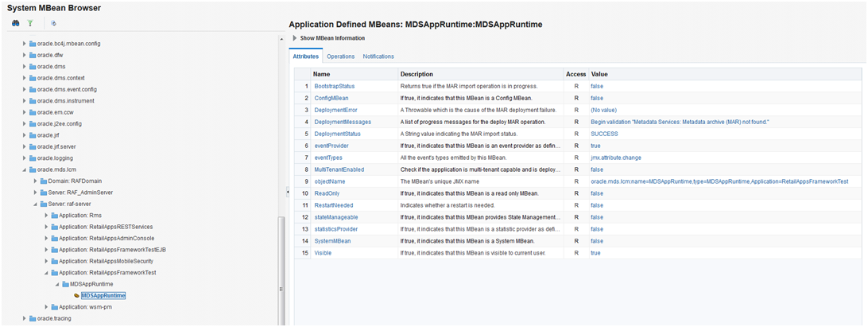The width and height of the screenshot is (868, 327).
Task: Click folder icon beside Domain: RAFDomain
Action: [x=44, y=181]
